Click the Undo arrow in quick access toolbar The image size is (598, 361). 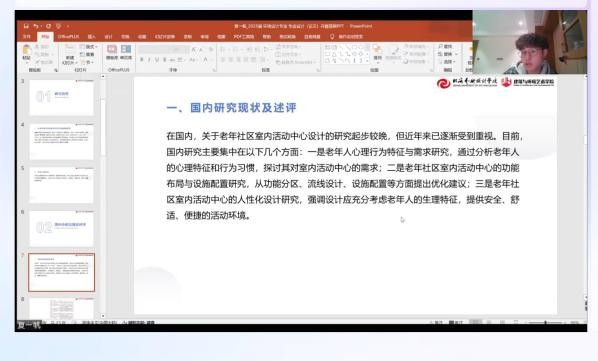(36, 26)
